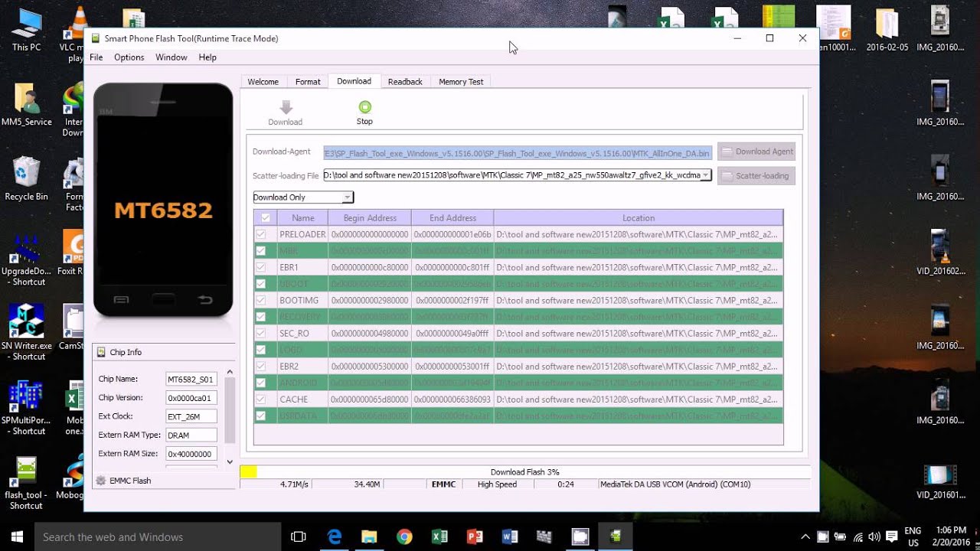The image size is (980, 551).
Task: Toggle the EBR1 row checkbox
Action: 261,267
